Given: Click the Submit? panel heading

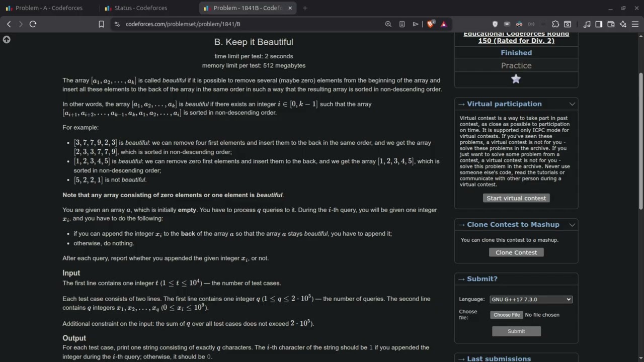Looking at the screenshot, I should click(x=482, y=279).
